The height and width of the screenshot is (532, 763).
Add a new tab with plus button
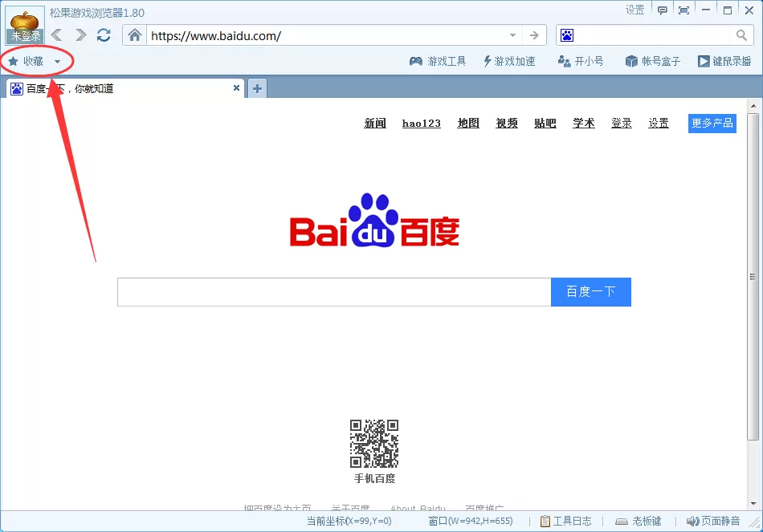[x=258, y=88]
